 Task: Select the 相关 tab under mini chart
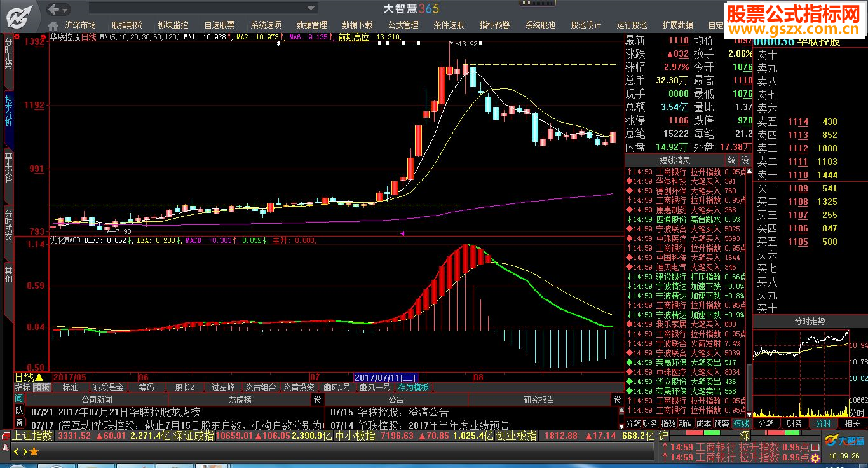(x=852, y=423)
